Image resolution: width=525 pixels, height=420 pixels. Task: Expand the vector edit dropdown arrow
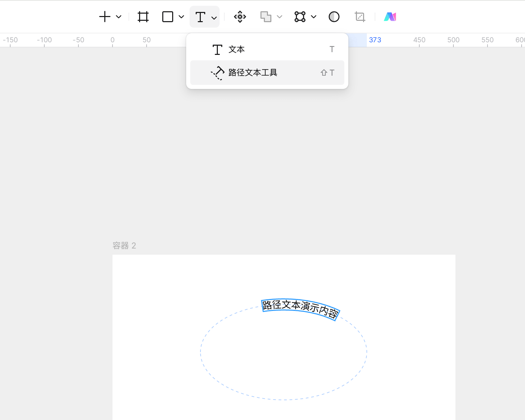click(x=314, y=17)
